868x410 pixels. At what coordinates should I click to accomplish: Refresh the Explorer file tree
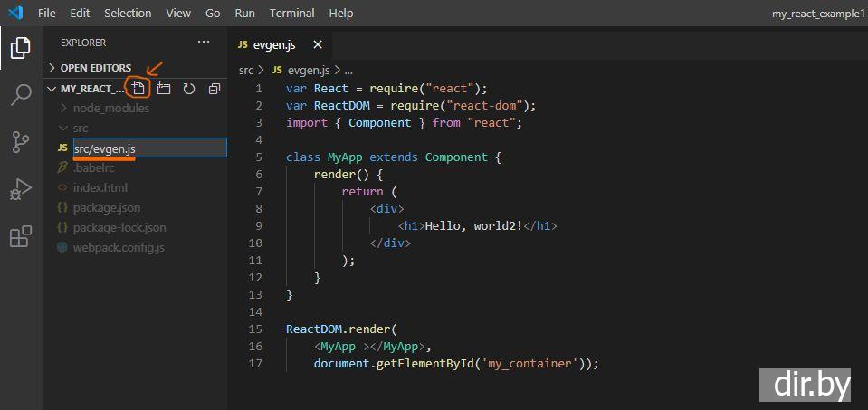[189, 89]
